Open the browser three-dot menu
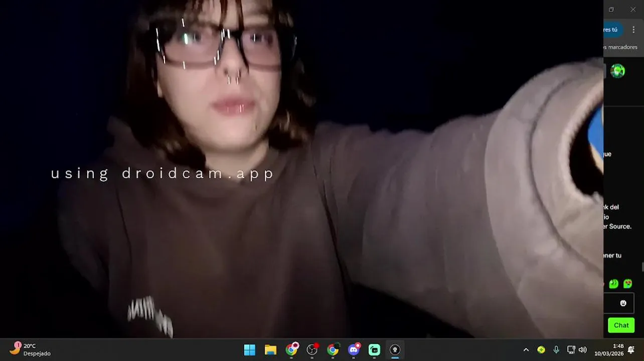This screenshot has height=361, width=644. (x=633, y=30)
